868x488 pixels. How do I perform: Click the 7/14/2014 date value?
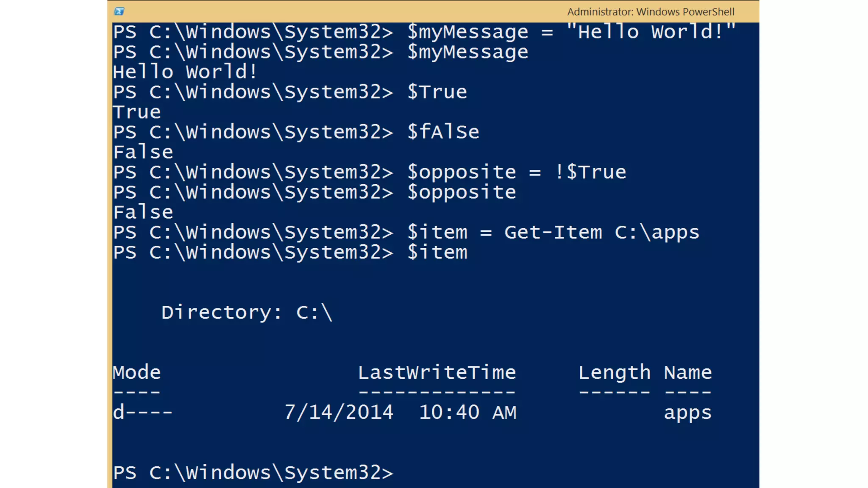click(339, 413)
